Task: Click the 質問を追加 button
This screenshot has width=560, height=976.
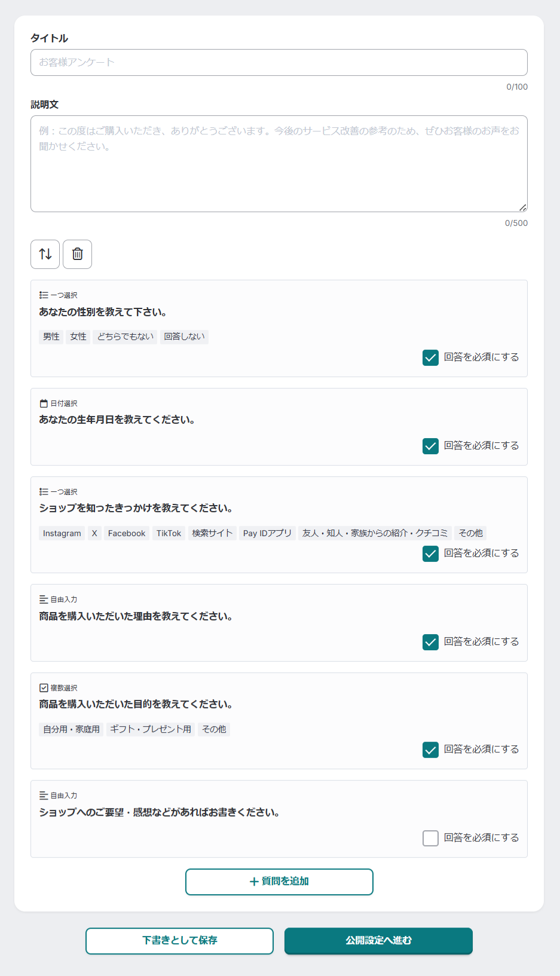Action: (279, 882)
